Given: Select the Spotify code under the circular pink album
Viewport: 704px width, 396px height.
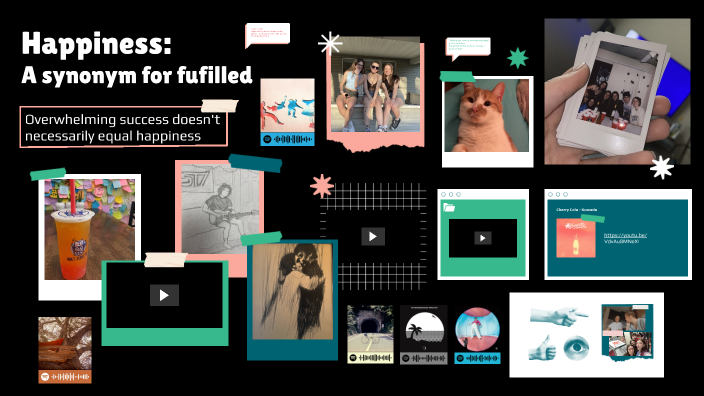Looking at the screenshot, I should tap(477, 358).
